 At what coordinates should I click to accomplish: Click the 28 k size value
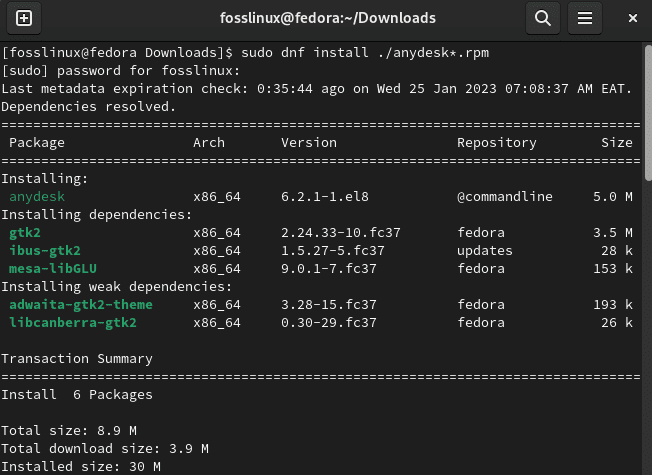617,251
